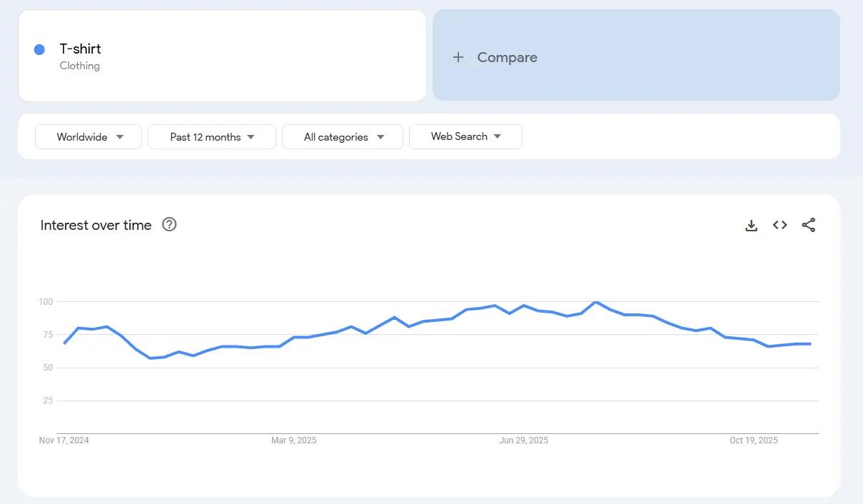Click the Mar 9, 2025 axis label
The width and height of the screenshot is (863, 504).
point(293,440)
